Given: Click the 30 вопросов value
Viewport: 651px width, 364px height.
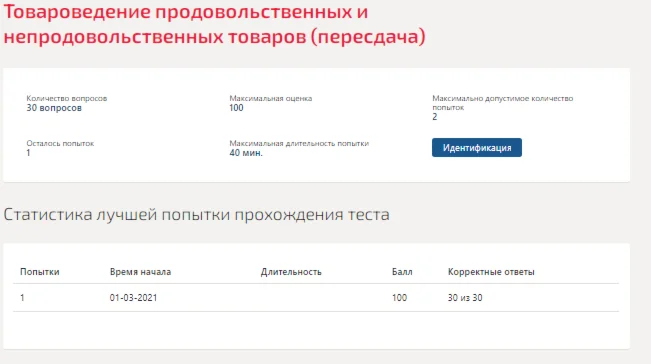Looking at the screenshot, I should point(54,108).
